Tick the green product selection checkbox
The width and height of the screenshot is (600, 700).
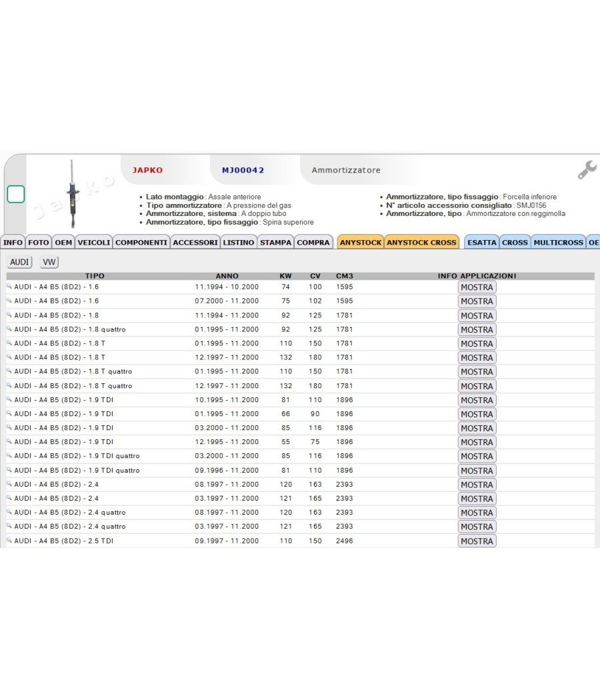pyautogui.click(x=15, y=194)
